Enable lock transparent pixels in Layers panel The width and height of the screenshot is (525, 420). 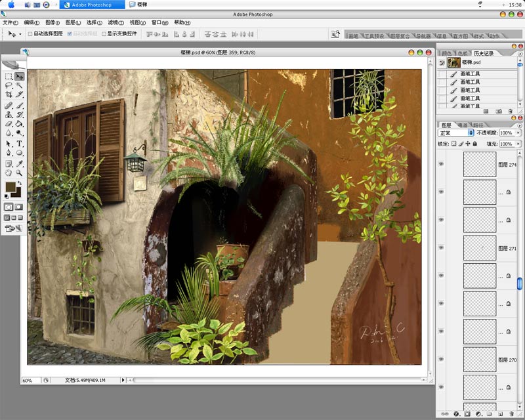click(x=453, y=144)
